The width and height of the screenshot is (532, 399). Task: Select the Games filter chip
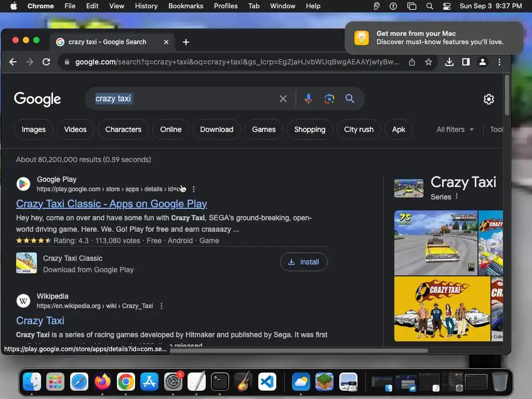pyautogui.click(x=263, y=129)
